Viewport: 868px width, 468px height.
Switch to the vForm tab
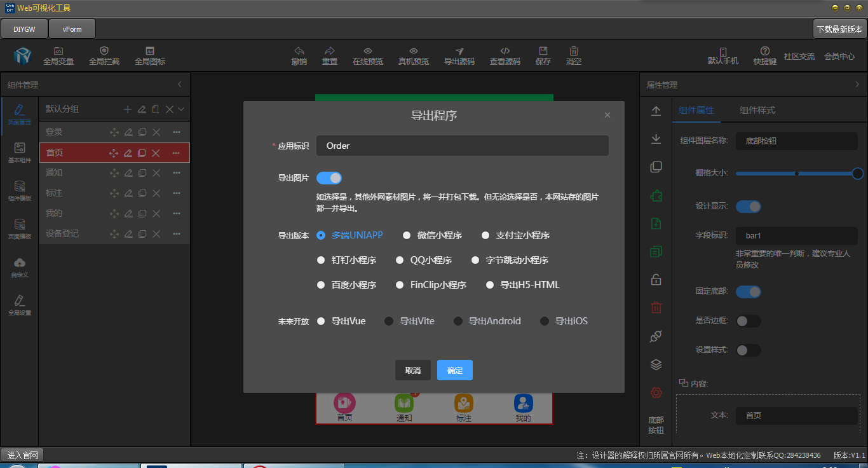72,28
